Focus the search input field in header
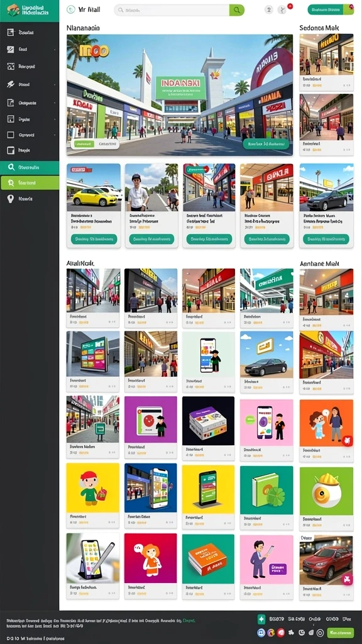 172,10
